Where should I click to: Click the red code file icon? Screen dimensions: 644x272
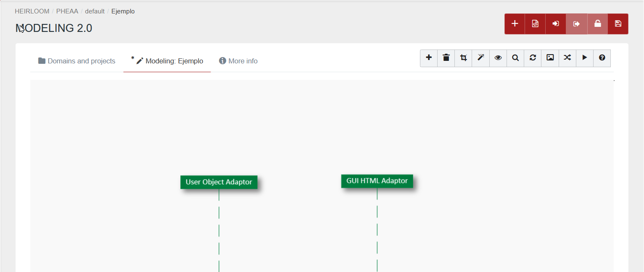(535, 24)
